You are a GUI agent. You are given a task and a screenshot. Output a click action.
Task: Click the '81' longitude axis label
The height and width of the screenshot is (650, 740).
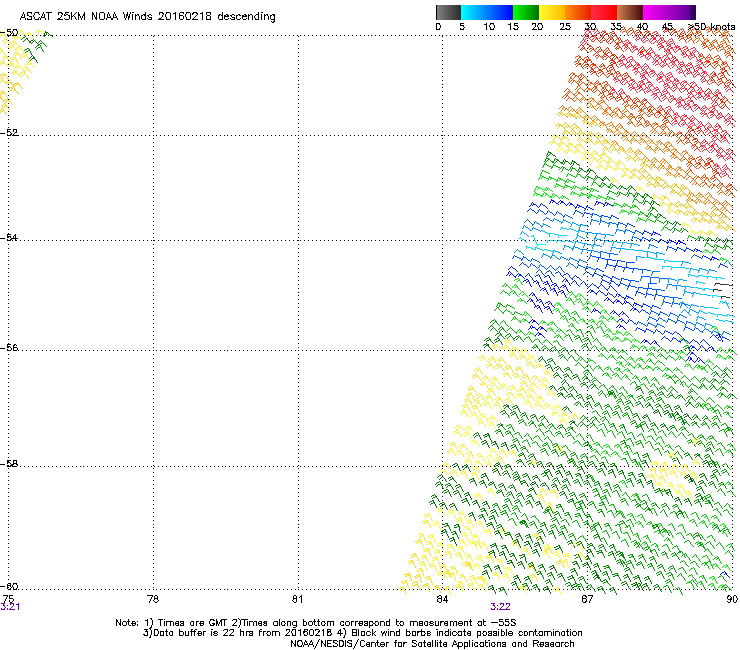[297, 599]
